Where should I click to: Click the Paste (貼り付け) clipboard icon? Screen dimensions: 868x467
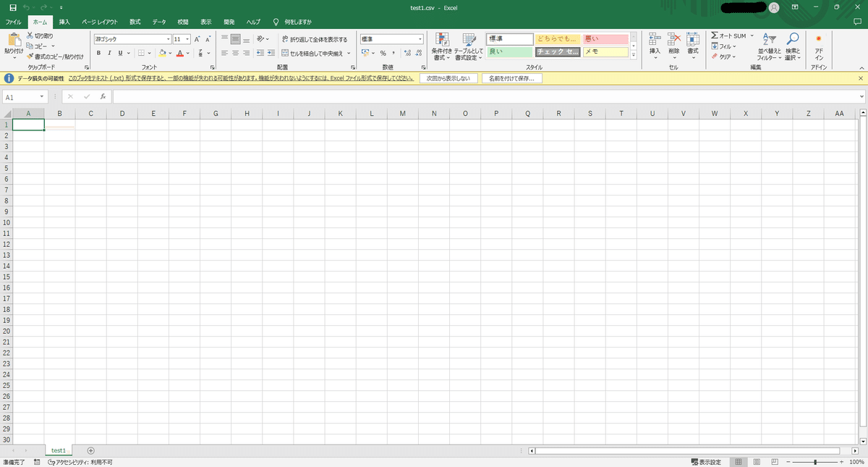[x=13, y=41]
